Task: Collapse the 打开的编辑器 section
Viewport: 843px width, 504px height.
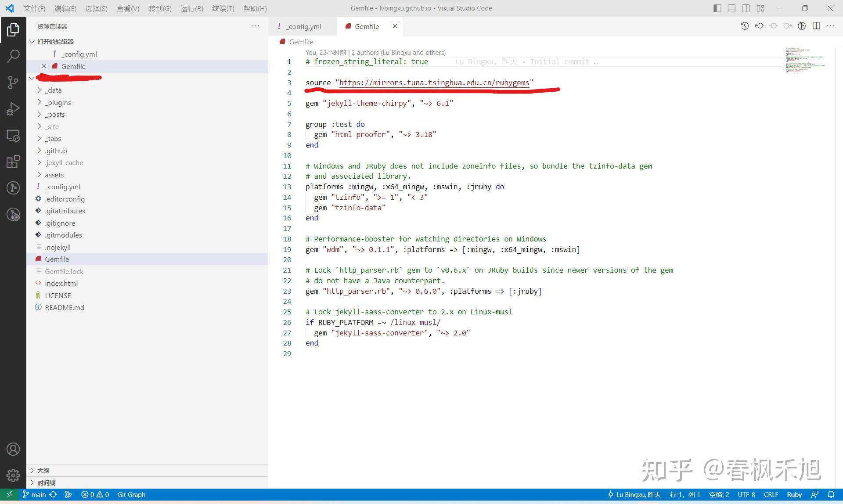Action: [32, 41]
